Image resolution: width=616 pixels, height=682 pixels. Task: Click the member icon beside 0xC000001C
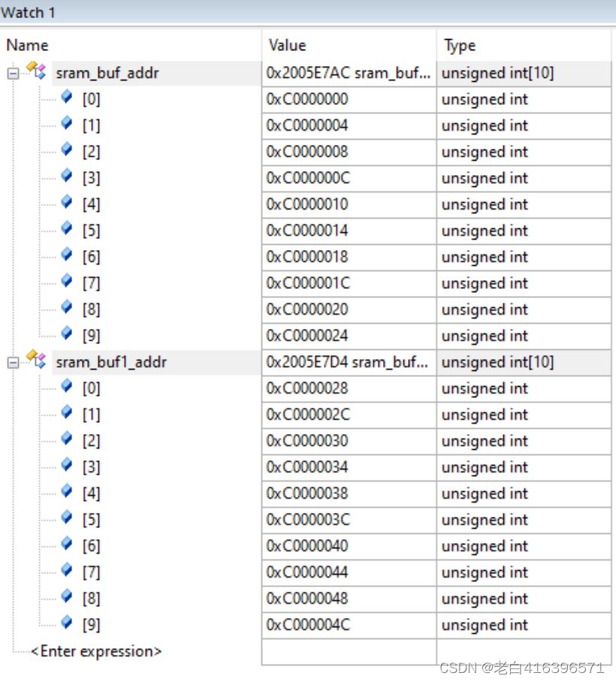click(67, 281)
